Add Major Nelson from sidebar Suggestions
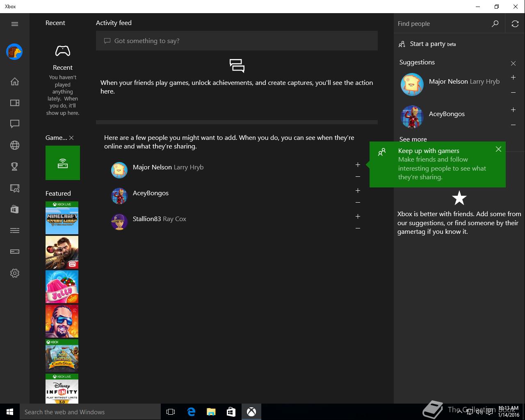Image resolution: width=525 pixels, height=420 pixels. tap(513, 78)
